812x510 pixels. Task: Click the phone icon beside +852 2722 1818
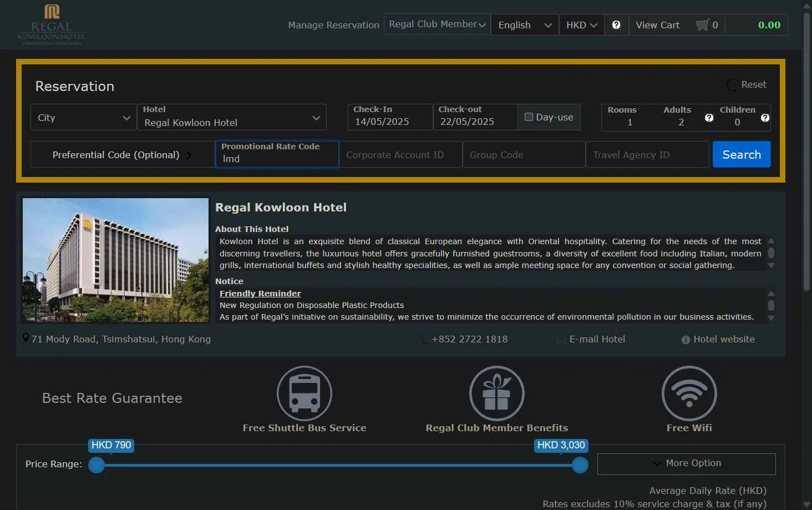pos(425,339)
